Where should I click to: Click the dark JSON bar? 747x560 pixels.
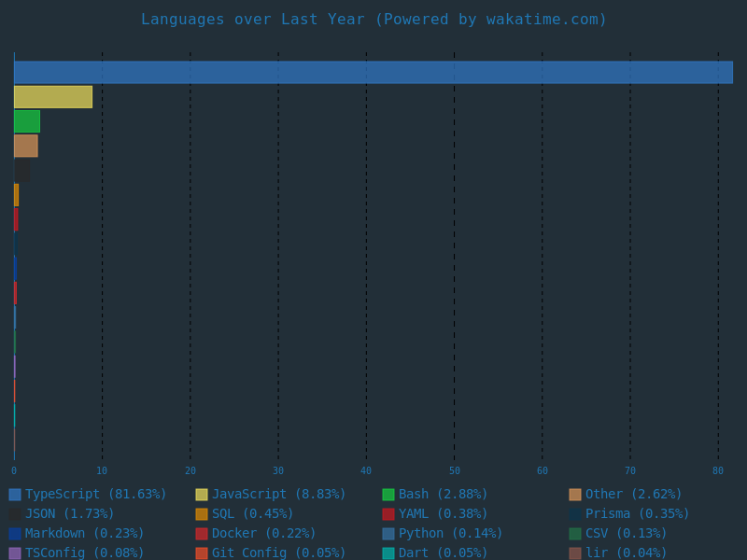pyautogui.click(x=21, y=171)
